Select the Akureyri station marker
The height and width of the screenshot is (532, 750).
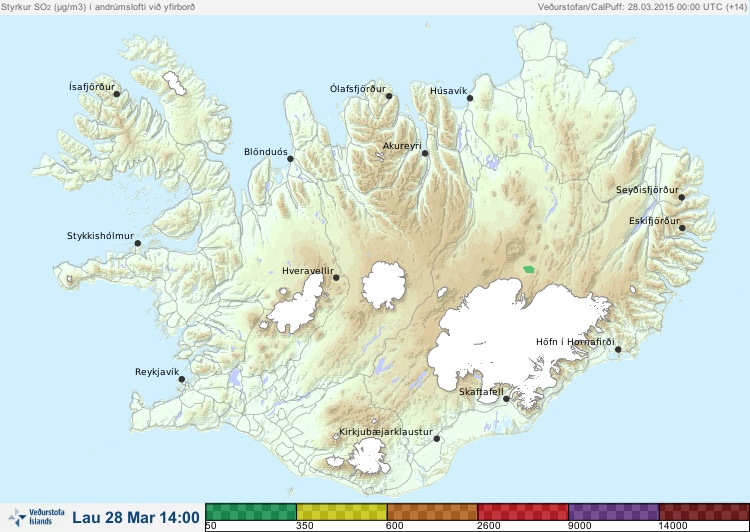pos(425,153)
